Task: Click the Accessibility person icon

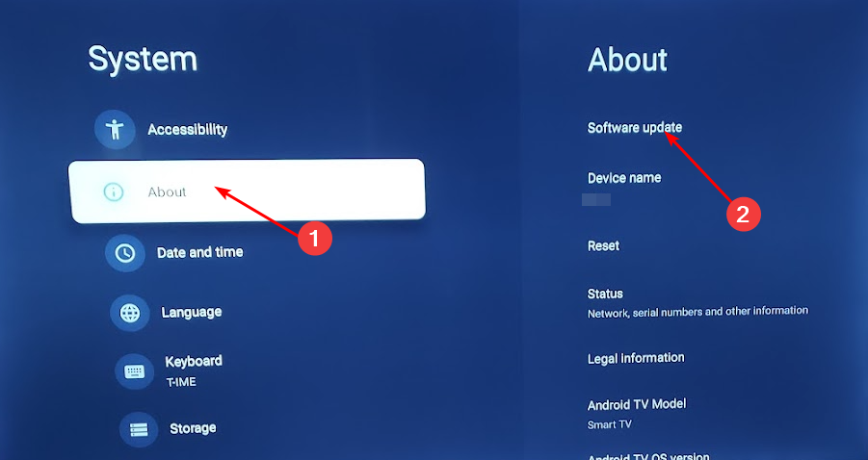Action: click(x=115, y=129)
